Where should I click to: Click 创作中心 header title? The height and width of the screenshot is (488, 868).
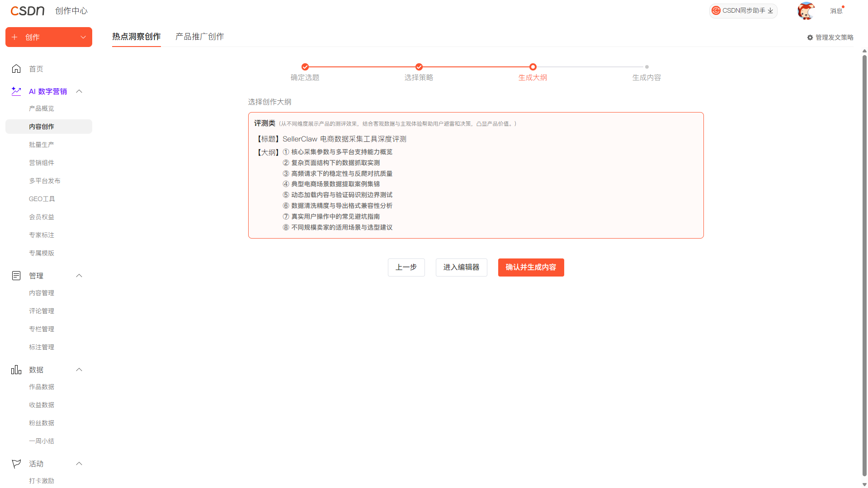tap(71, 11)
